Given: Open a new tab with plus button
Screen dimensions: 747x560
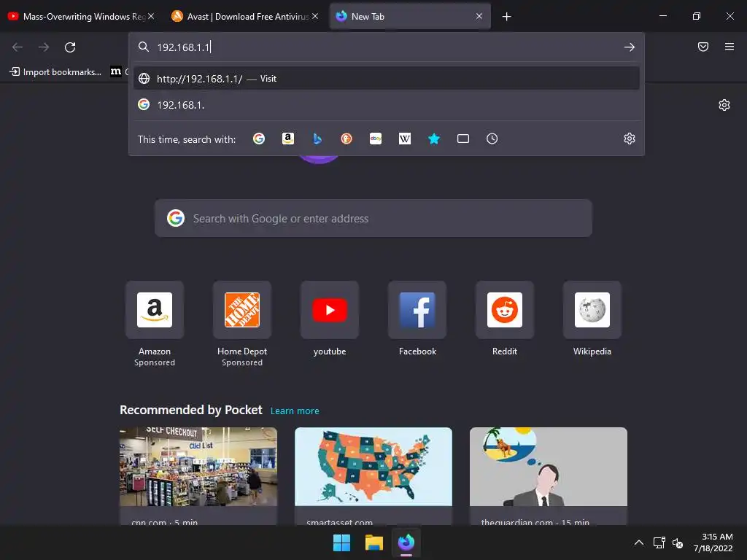Looking at the screenshot, I should point(506,17).
